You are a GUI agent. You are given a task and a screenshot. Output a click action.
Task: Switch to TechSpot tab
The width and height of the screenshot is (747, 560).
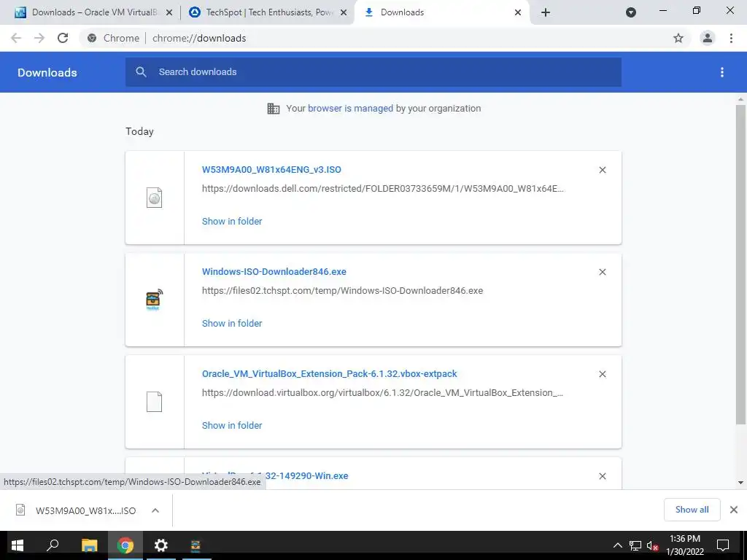[x=269, y=12]
